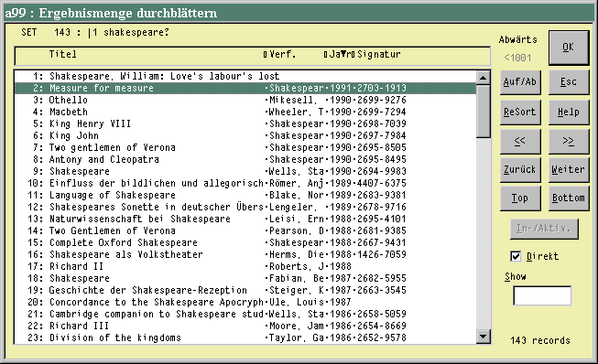Jump back with the << button
598x364 pixels.
click(x=520, y=141)
